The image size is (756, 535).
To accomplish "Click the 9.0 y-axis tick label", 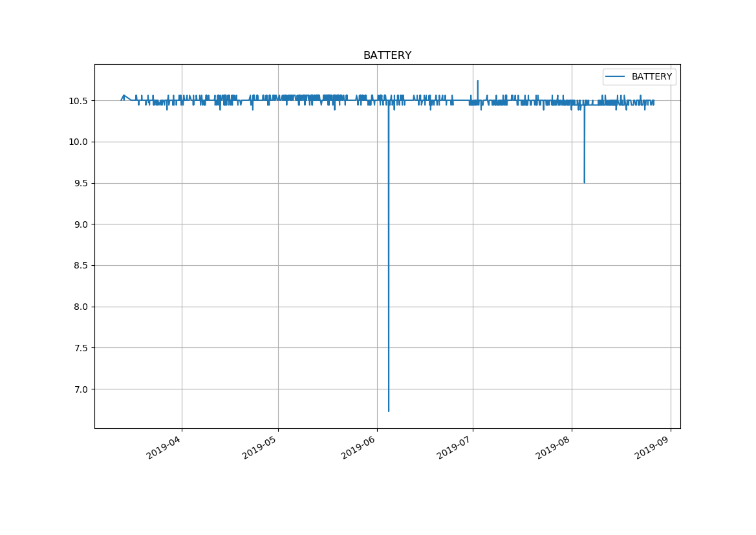I will [80, 224].
